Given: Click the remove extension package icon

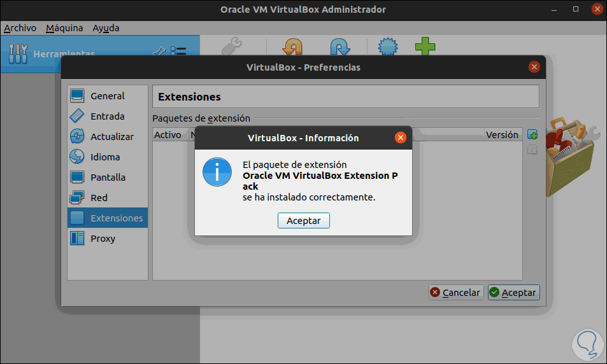Looking at the screenshot, I should (532, 150).
